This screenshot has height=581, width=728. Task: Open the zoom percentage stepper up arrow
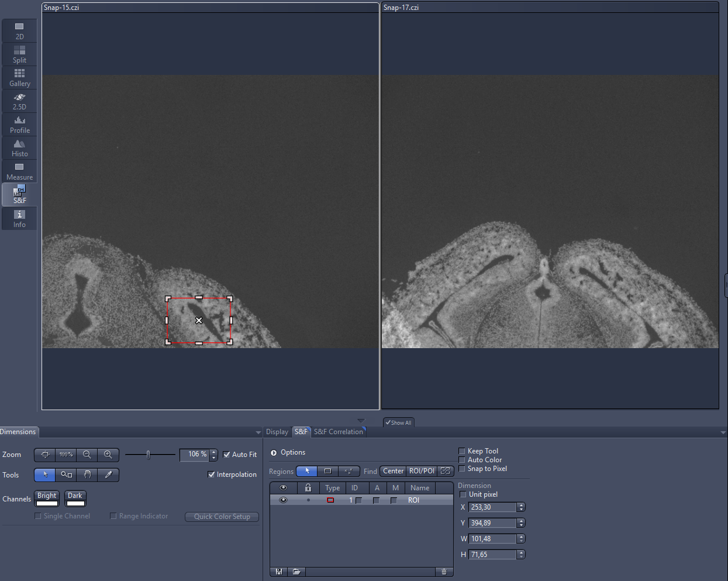[x=213, y=452]
